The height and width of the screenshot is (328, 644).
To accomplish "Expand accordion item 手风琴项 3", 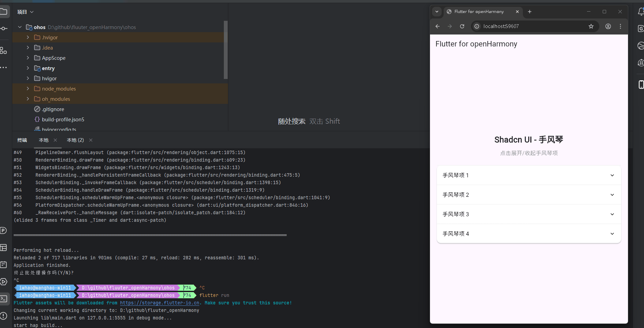I will [529, 214].
